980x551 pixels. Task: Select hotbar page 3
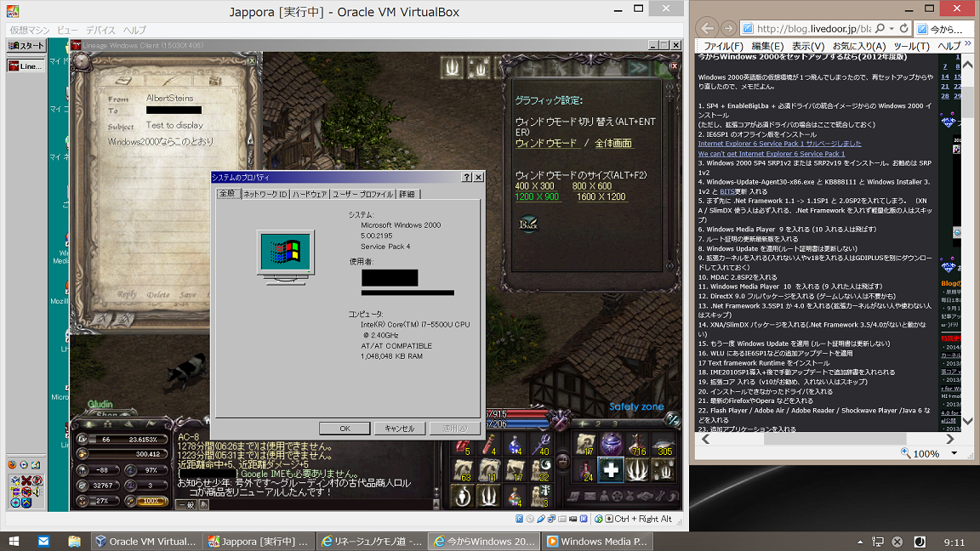(x=613, y=423)
